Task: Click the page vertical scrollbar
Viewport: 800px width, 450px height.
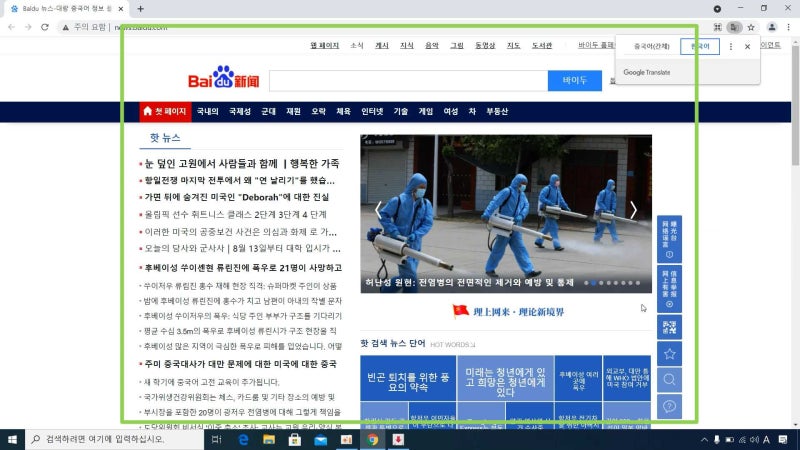Action: pyautogui.click(x=795, y=107)
